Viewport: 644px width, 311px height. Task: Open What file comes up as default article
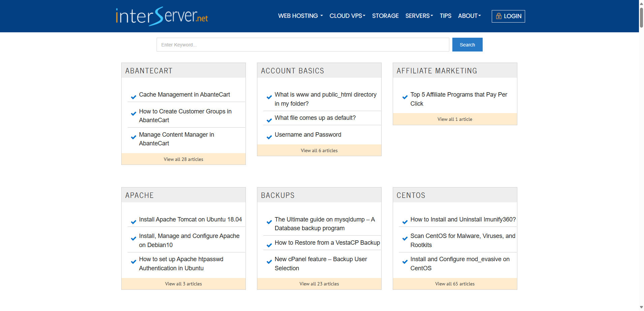click(315, 118)
